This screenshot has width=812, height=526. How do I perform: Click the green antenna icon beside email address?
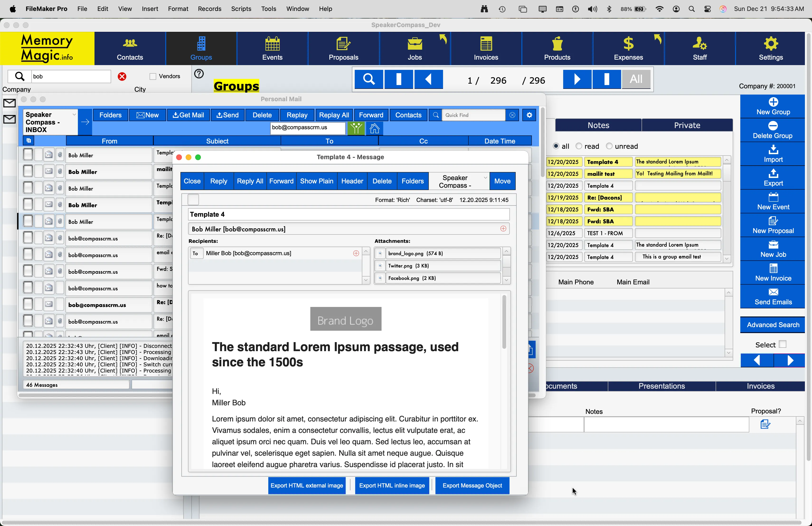(x=356, y=129)
